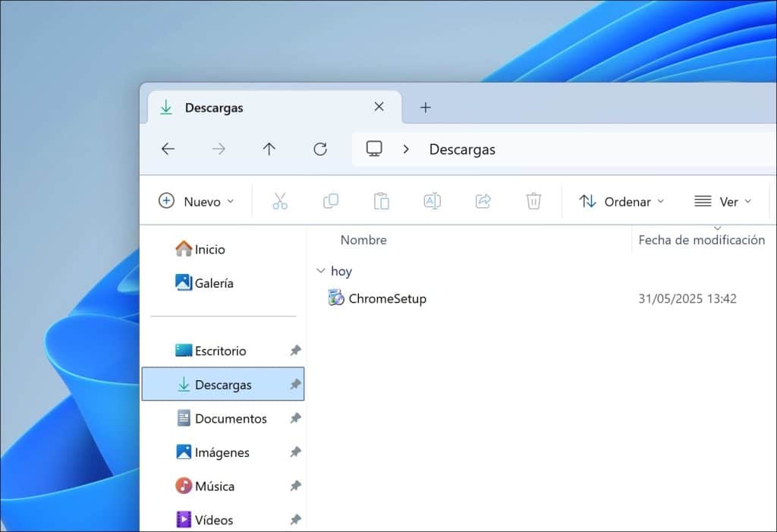Click the Share icon
The height and width of the screenshot is (532, 777).
coord(483,201)
